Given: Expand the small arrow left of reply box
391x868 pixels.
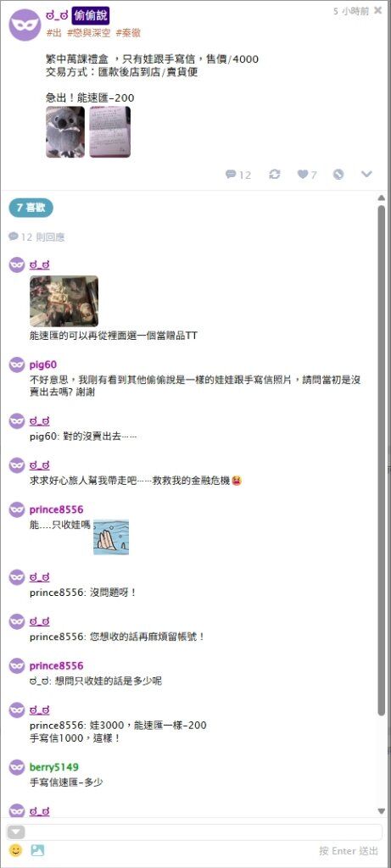Looking at the screenshot, I should point(16,832).
